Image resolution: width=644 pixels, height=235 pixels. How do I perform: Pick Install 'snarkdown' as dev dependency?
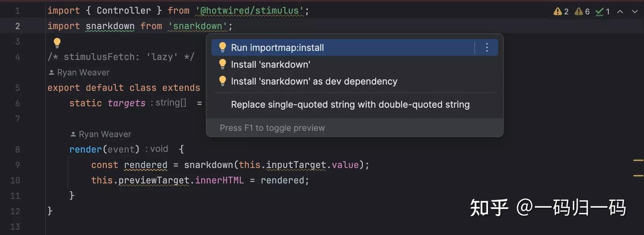314,81
